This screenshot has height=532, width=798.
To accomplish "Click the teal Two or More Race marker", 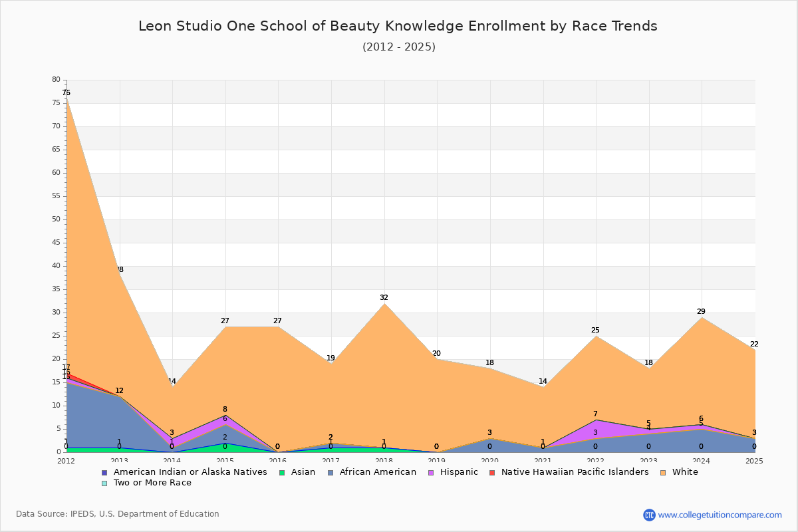I will [104, 483].
